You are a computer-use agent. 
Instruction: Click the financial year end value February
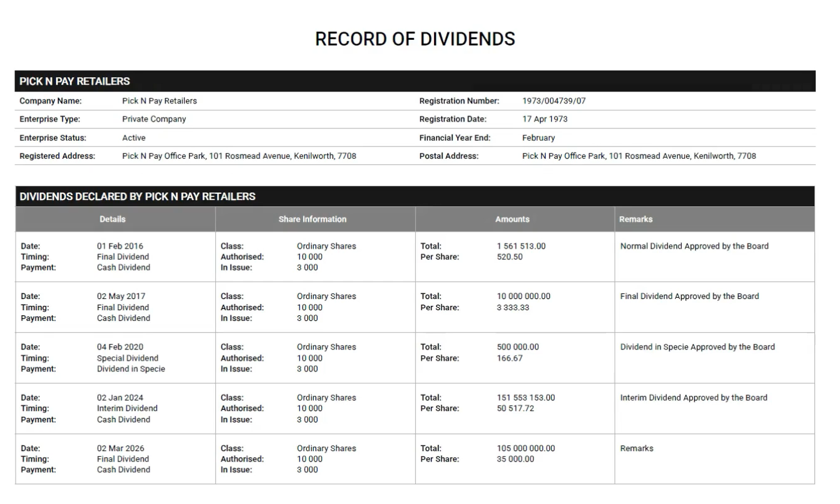[538, 138]
